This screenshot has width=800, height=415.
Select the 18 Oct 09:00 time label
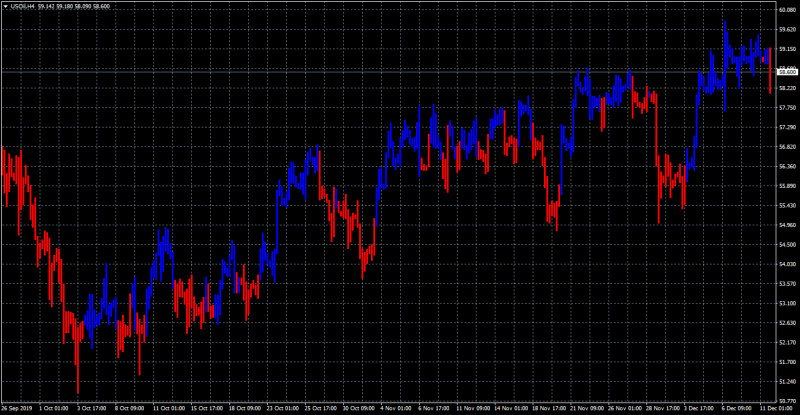pyautogui.click(x=245, y=408)
